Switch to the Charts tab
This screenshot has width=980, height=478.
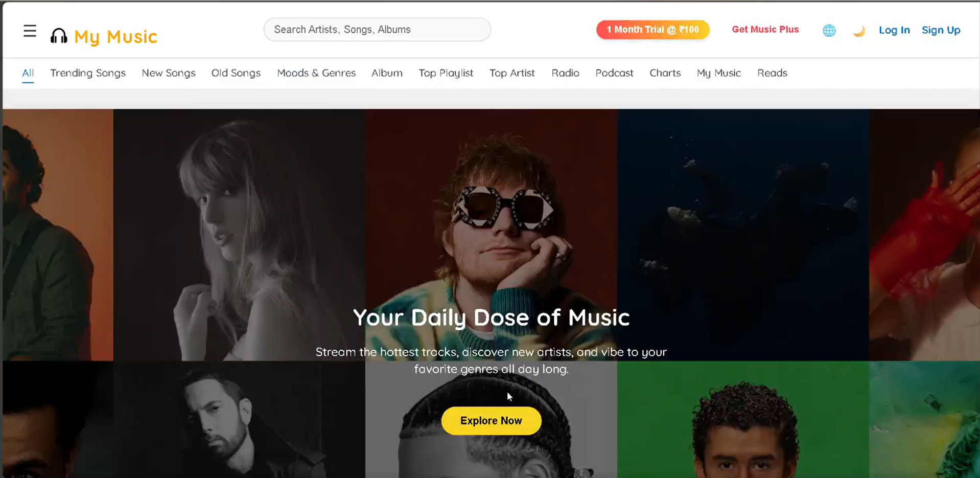click(665, 73)
